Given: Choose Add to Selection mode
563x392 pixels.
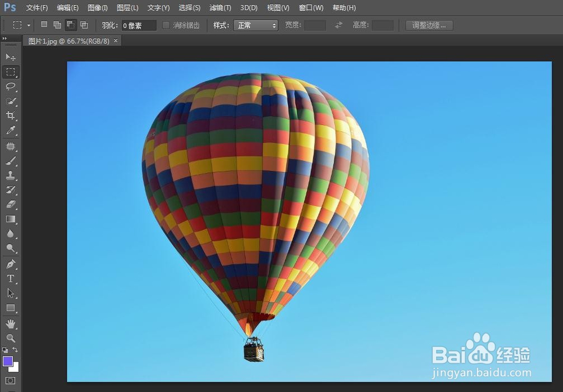Looking at the screenshot, I should (57, 25).
